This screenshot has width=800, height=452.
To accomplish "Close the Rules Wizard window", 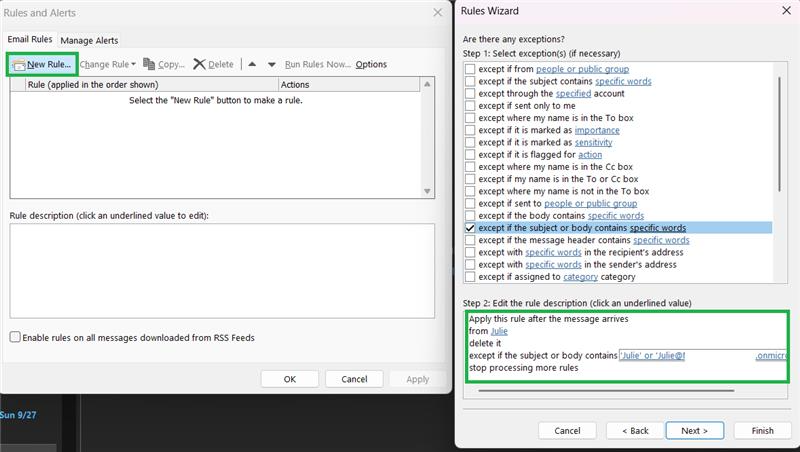I will 786,11.
